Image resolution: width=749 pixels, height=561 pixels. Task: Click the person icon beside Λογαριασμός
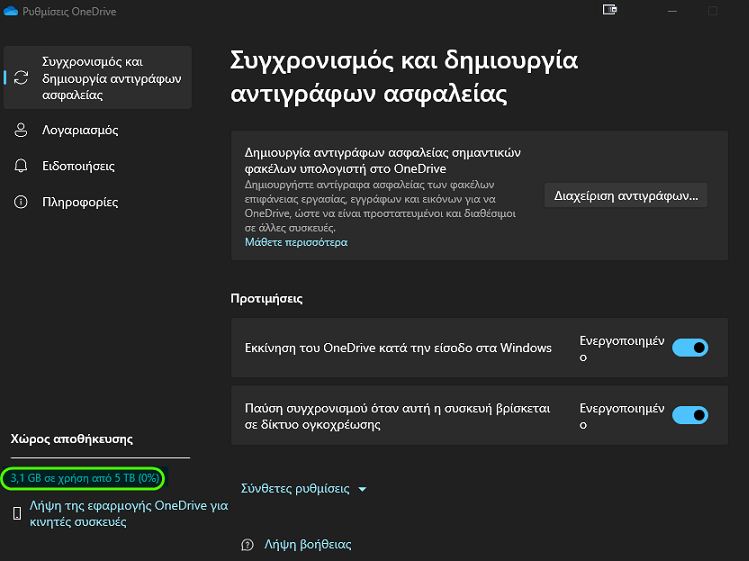(21, 130)
